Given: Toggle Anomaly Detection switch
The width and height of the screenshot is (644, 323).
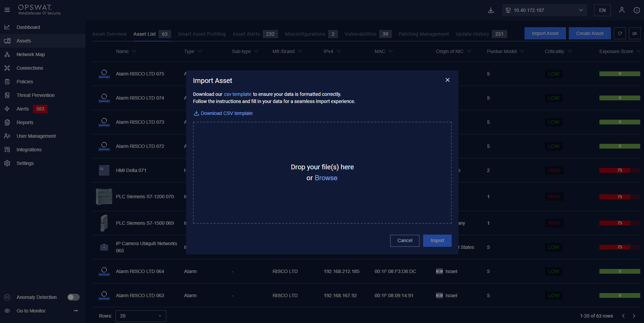Looking at the screenshot, I should [x=73, y=297].
